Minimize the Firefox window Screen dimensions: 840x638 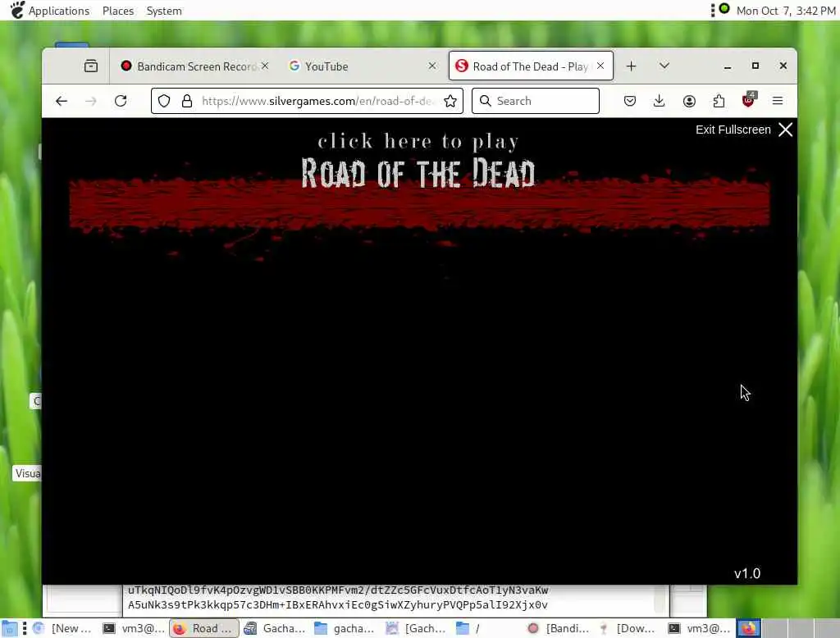(727, 66)
